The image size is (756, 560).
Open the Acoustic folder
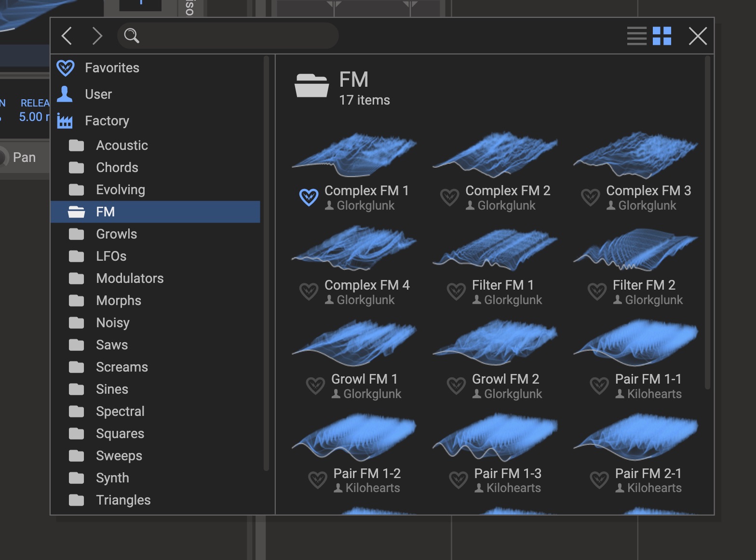point(121,146)
